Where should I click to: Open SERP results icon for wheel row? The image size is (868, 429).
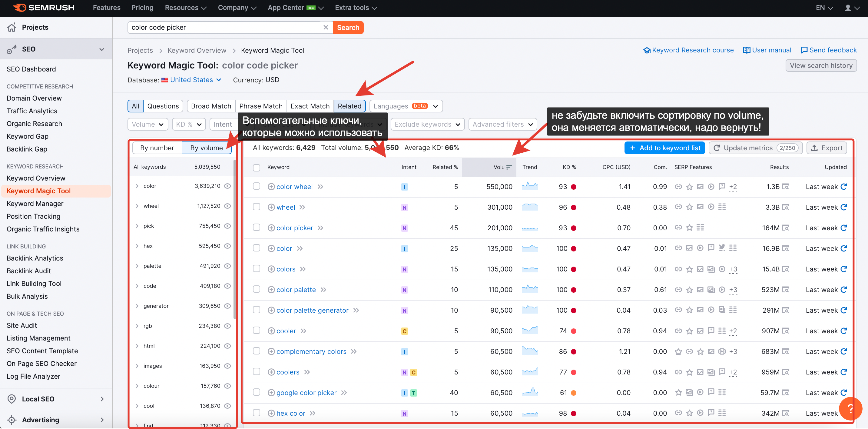(x=785, y=207)
